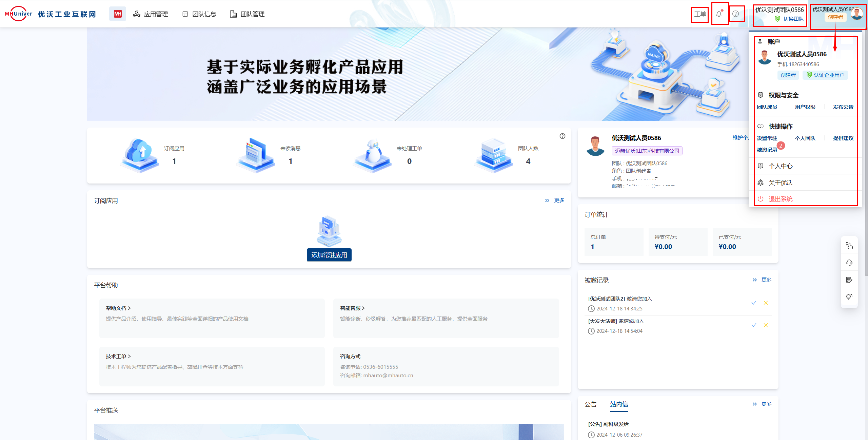868x440 pixels.
Task: Open the 帮助文档 link
Action: 118,308
